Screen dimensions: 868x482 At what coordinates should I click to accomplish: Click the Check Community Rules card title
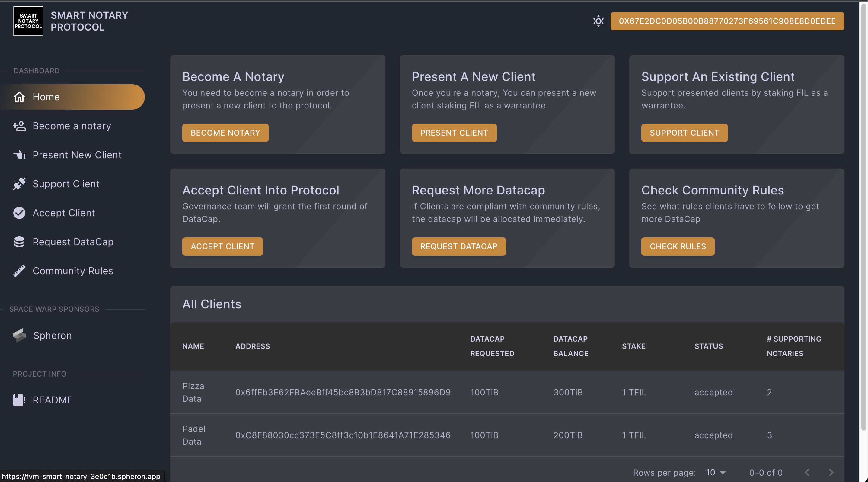(712, 190)
